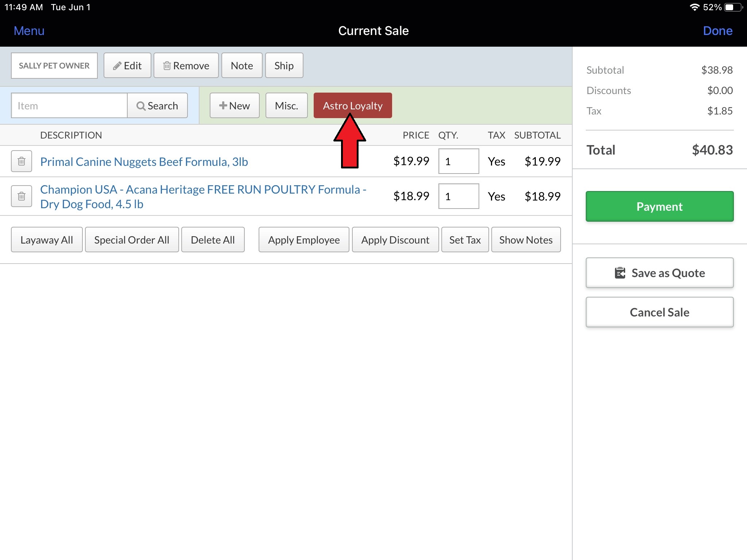This screenshot has width=747, height=560.
Task: Open Primal Canine Nuggets Beef Formula link
Action: pyautogui.click(x=144, y=162)
